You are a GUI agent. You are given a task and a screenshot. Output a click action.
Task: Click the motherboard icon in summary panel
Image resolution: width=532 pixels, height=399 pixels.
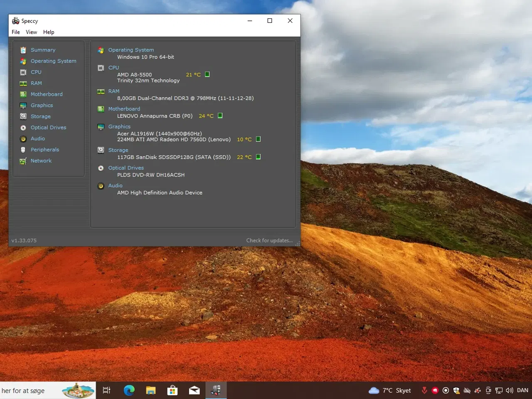[x=101, y=109]
